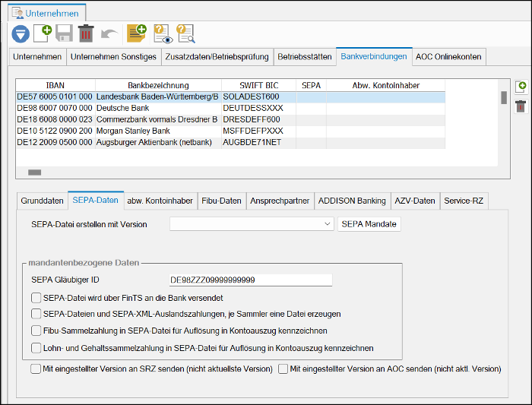Open the AZV-Daten sub-tab
The height and width of the screenshot is (405, 532).
click(x=415, y=201)
